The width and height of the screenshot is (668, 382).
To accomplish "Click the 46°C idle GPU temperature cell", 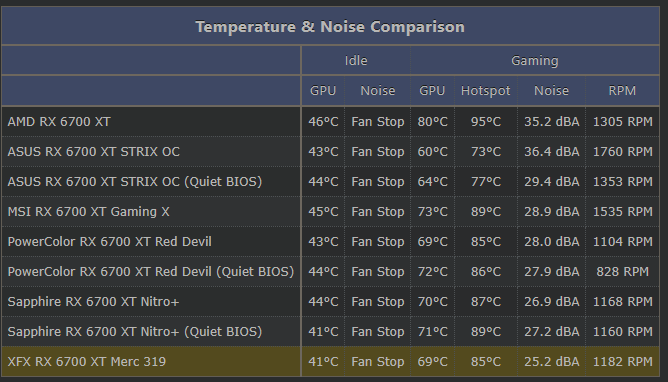I will coord(323,122).
